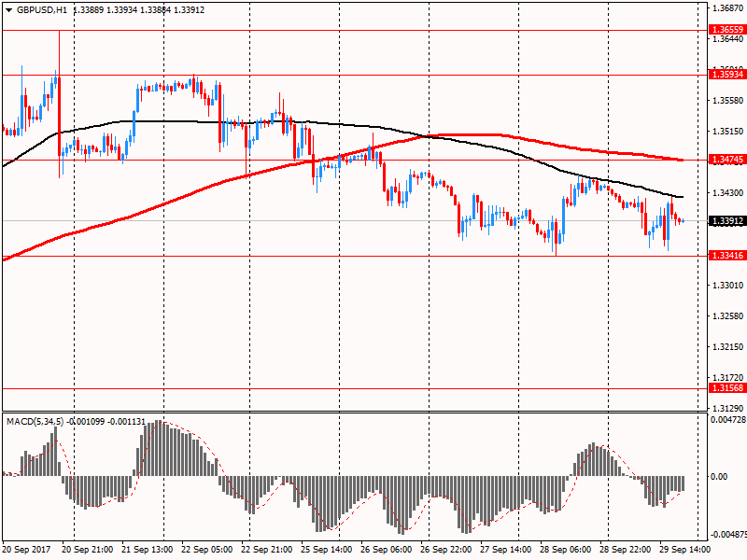Open the chart dropdown triangle beside GBPUSD,H1
This screenshot has width=747, height=560.
[8, 10]
